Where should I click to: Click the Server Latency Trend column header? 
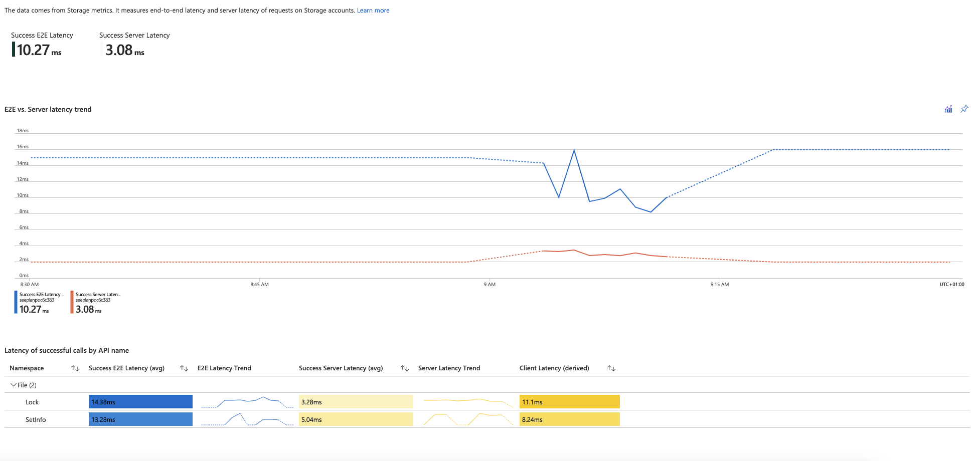(x=449, y=368)
